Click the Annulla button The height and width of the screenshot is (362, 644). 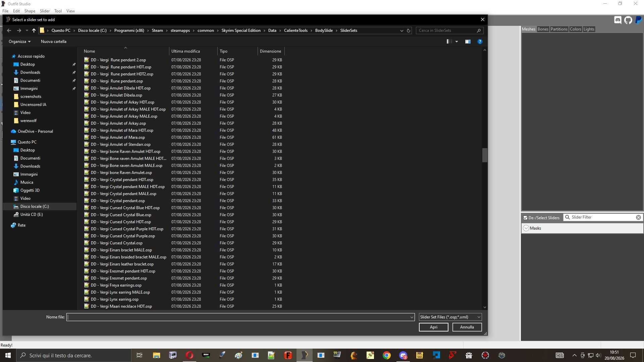(x=467, y=327)
